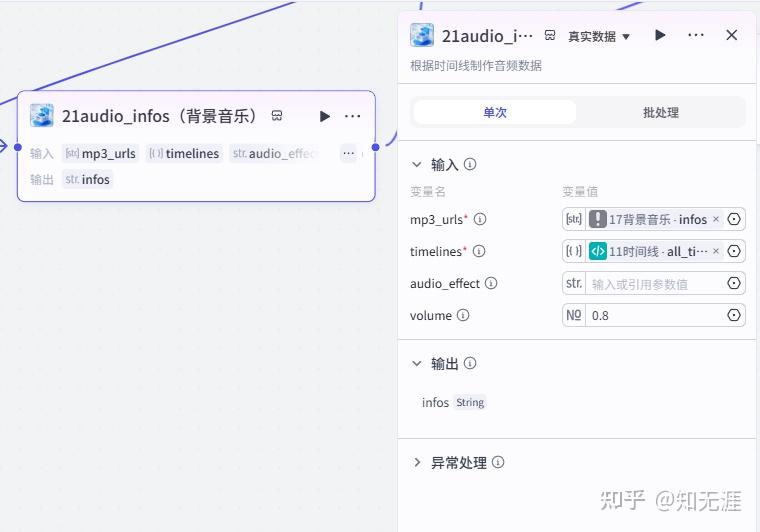Collapse the 输出 section

[x=417, y=363]
